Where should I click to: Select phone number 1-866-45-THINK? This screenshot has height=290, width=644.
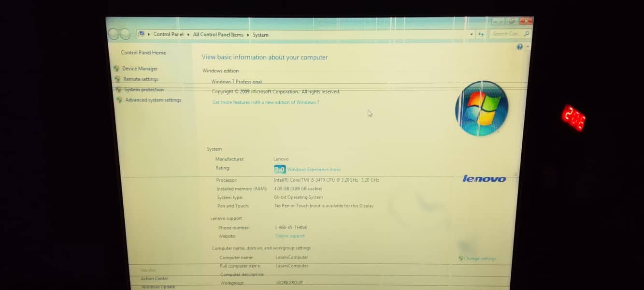290,228
